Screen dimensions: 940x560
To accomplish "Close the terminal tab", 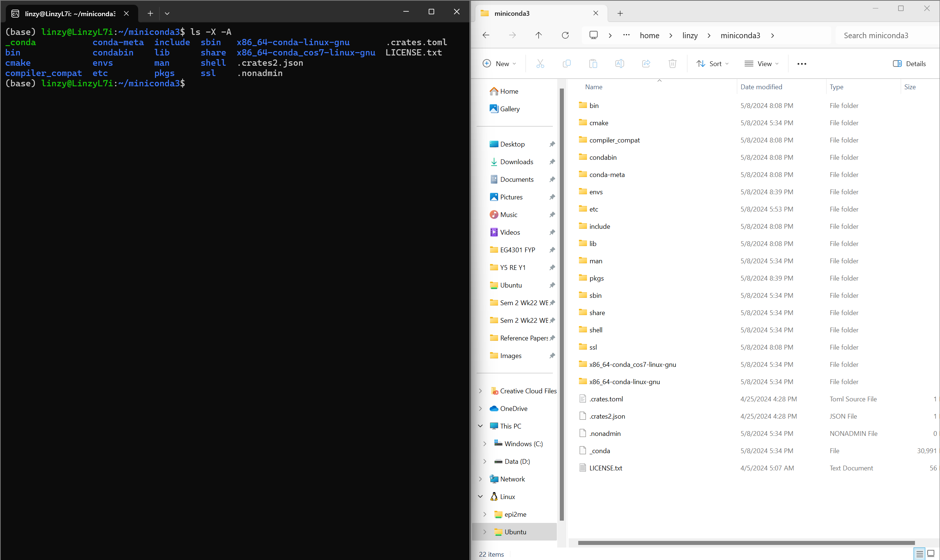I will tap(126, 14).
